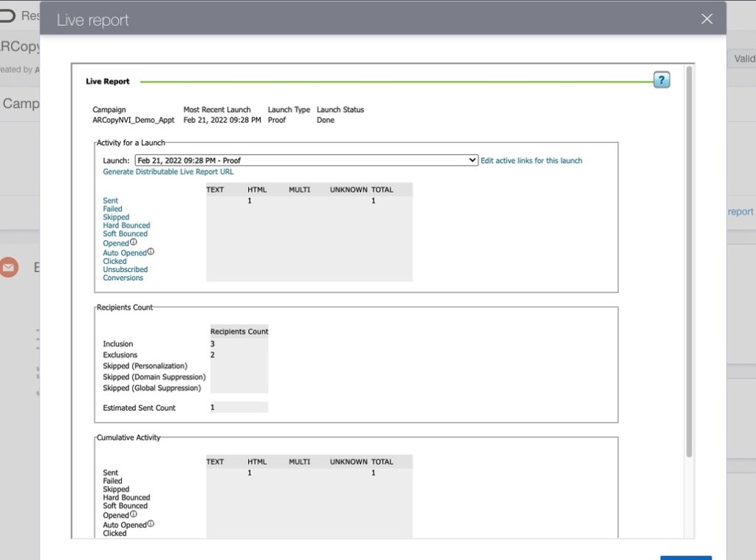This screenshot has width=756, height=560.
Task: Click info icon beside Auto Opened in Cumulative Activity
Action: click(x=151, y=523)
